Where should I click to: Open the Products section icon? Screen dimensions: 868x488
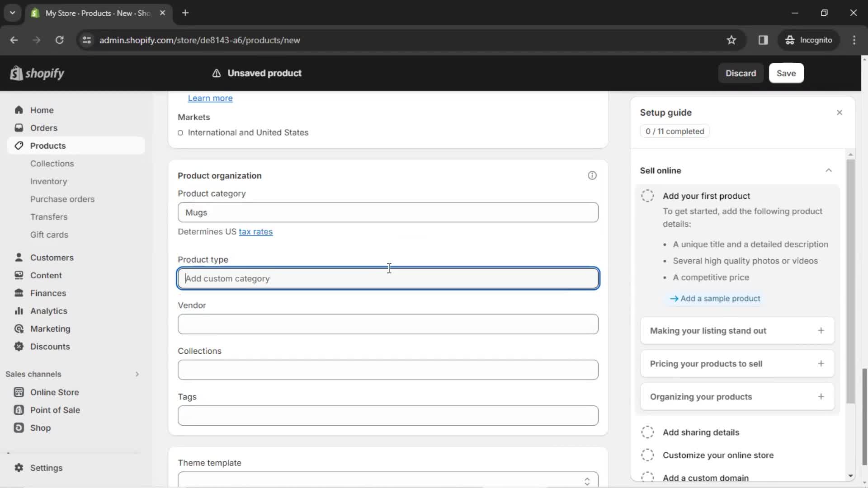[x=19, y=145]
